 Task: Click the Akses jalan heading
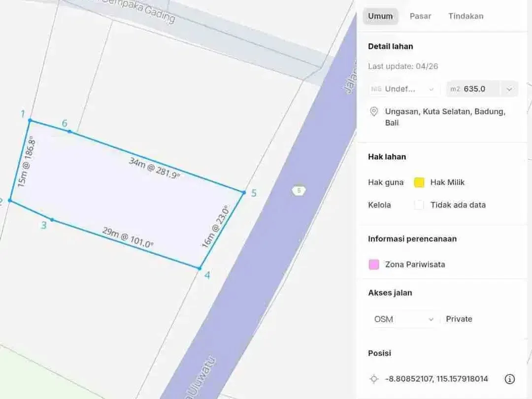[390, 293]
